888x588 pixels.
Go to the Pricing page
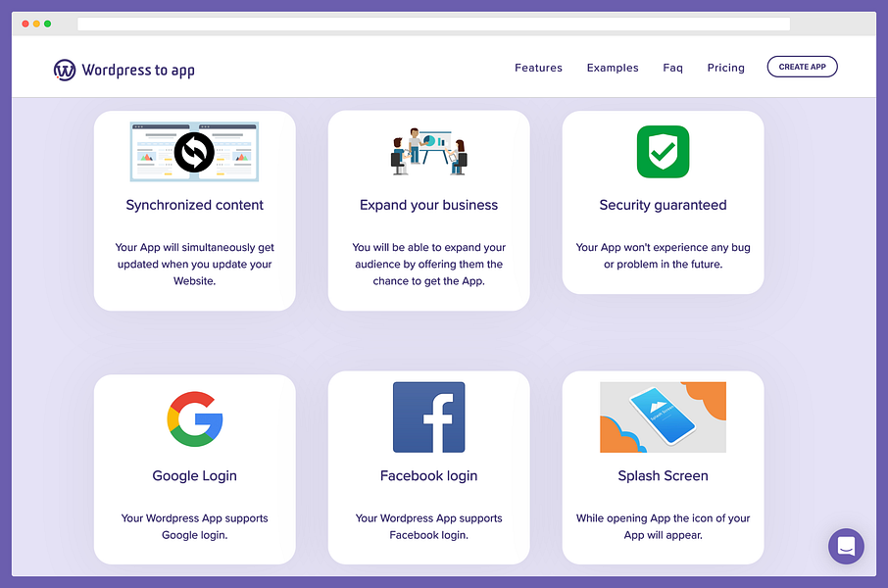click(x=725, y=68)
